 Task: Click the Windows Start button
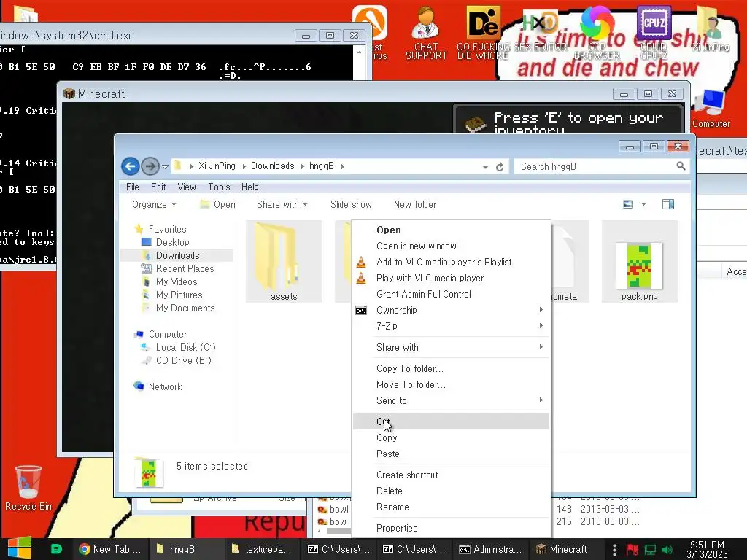(x=20, y=548)
